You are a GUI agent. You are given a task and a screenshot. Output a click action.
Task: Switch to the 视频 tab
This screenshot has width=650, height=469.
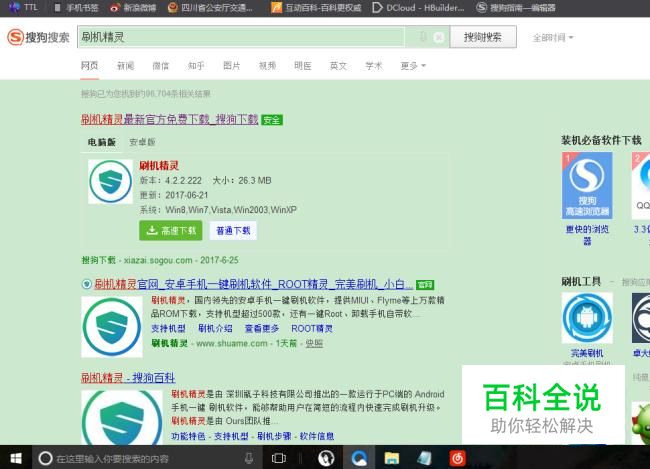[267, 66]
